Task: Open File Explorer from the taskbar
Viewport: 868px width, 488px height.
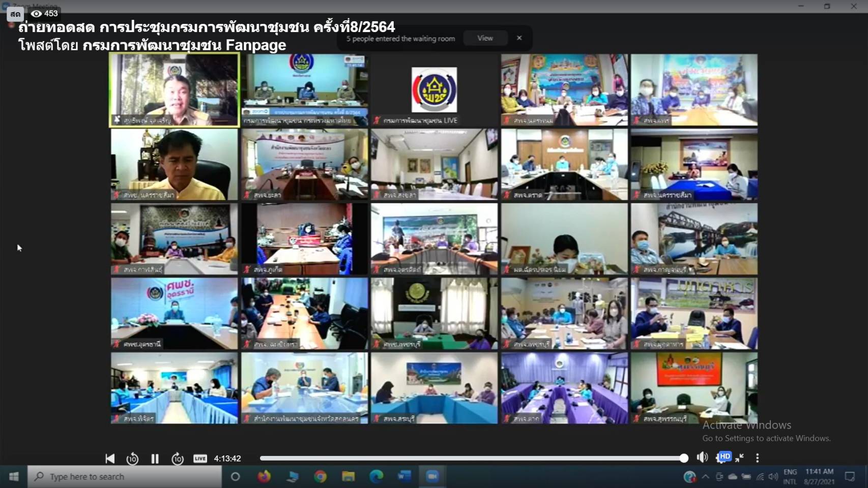Action: (x=348, y=477)
